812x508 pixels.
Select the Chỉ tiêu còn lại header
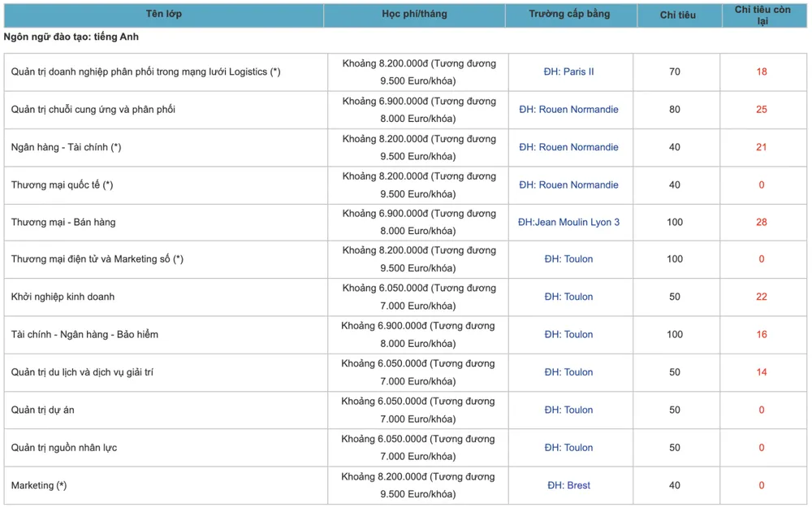(x=762, y=15)
